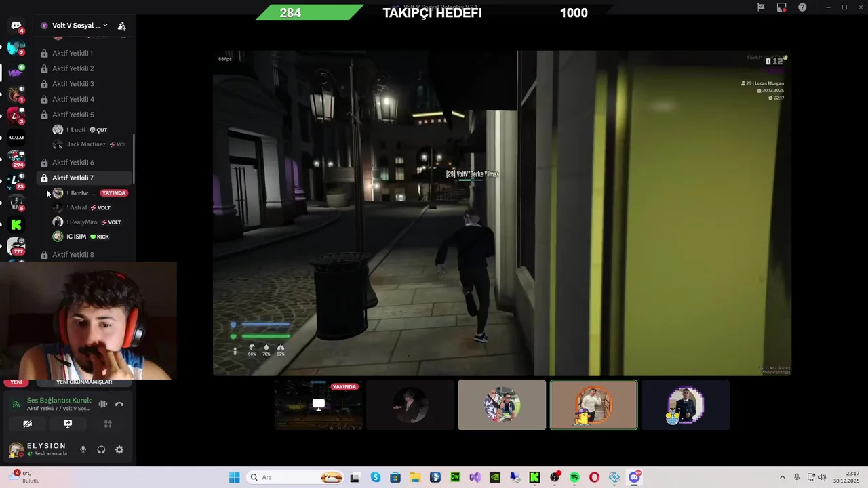Viewport: 868px width, 488px height.
Task: Open Opera browser from taskbar
Action: [595, 477]
